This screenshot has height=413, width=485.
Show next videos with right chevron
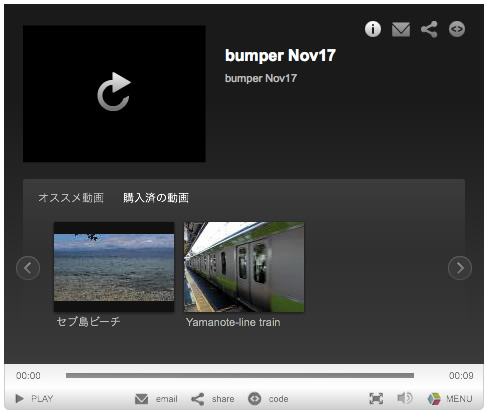pos(460,268)
